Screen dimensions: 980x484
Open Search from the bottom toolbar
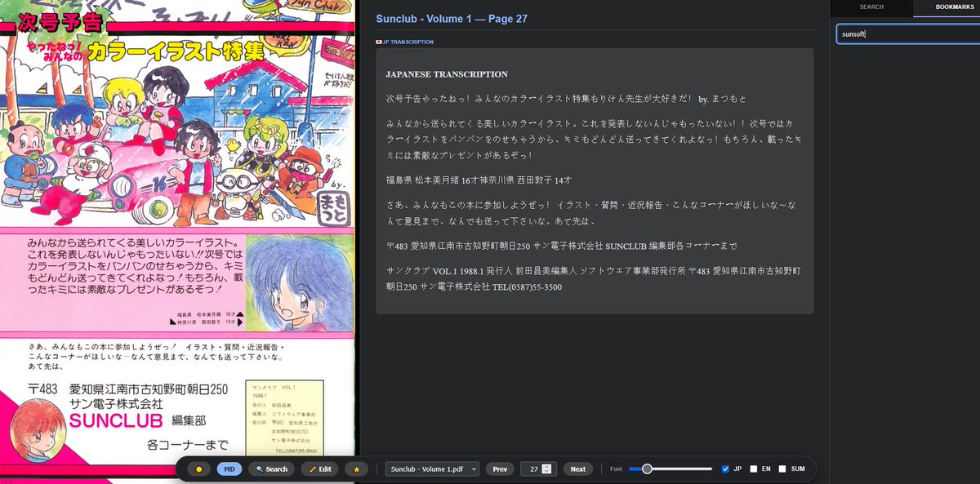coord(272,469)
